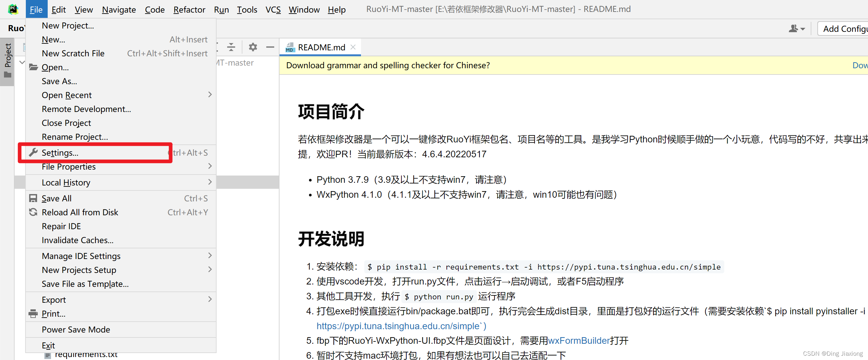
Task: Toggle Power Save Mode
Action: [121, 329]
